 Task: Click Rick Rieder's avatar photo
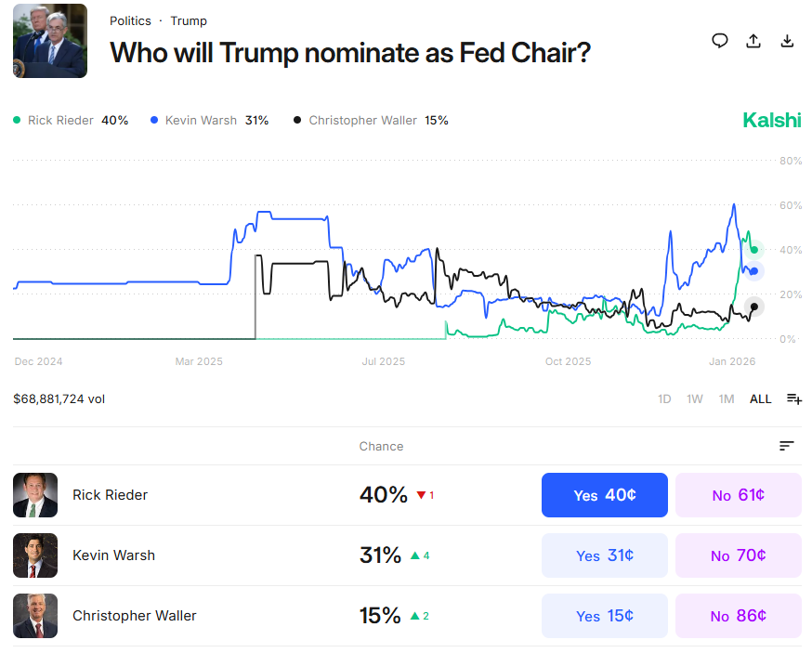(x=35, y=495)
